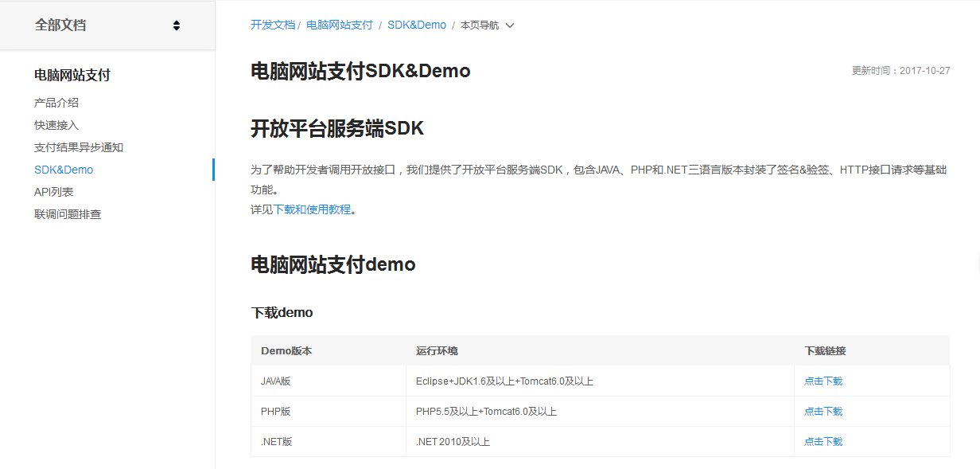980x469 pixels.
Task: Open API列表 sidebar entry
Action: 54,192
